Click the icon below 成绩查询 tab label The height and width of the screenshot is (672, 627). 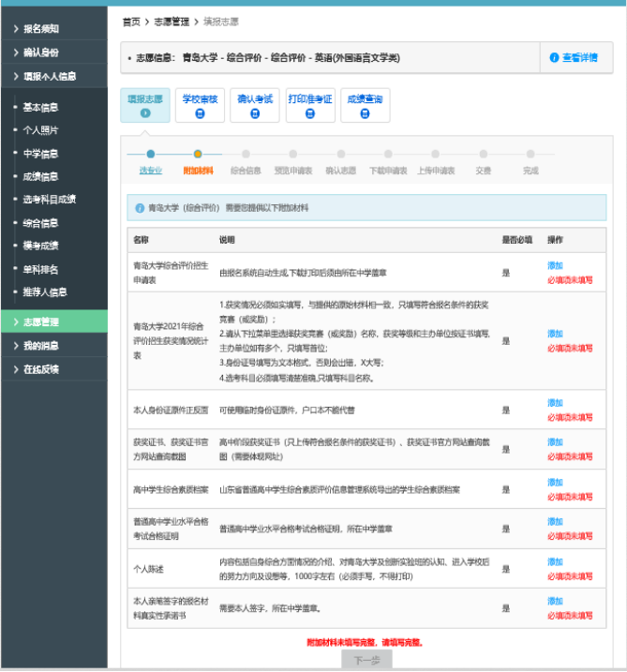tap(365, 113)
